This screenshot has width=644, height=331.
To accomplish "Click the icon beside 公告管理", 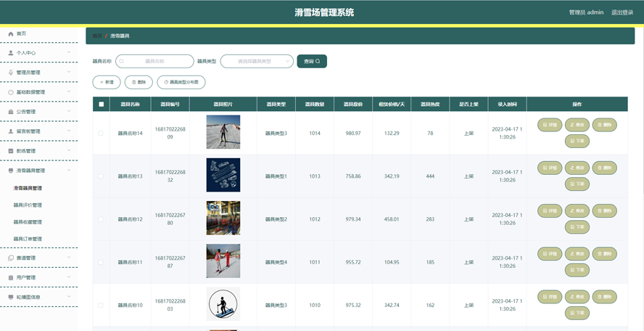I will [11, 112].
